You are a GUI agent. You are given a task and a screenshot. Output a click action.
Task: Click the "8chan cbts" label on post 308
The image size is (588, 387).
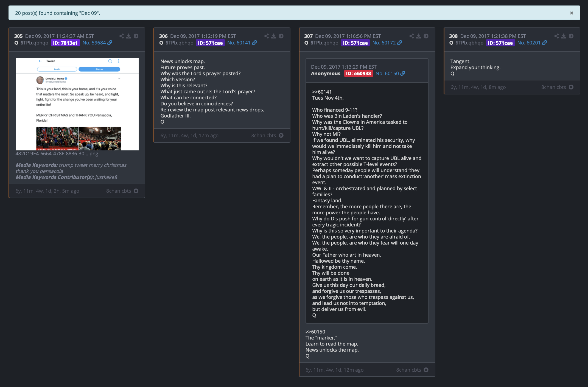(553, 87)
